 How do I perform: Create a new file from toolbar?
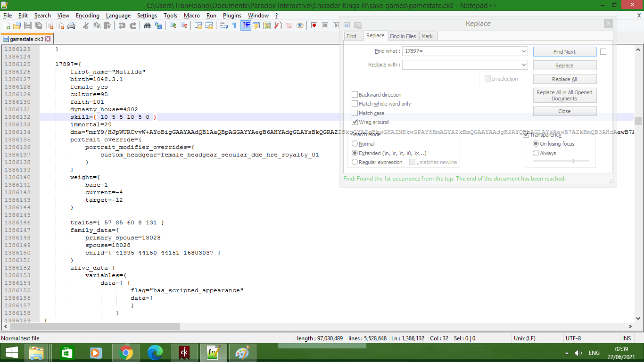coord(7,25)
